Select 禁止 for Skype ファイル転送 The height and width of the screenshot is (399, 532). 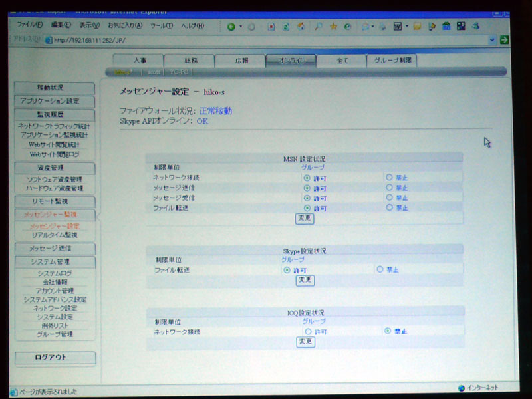click(380, 269)
